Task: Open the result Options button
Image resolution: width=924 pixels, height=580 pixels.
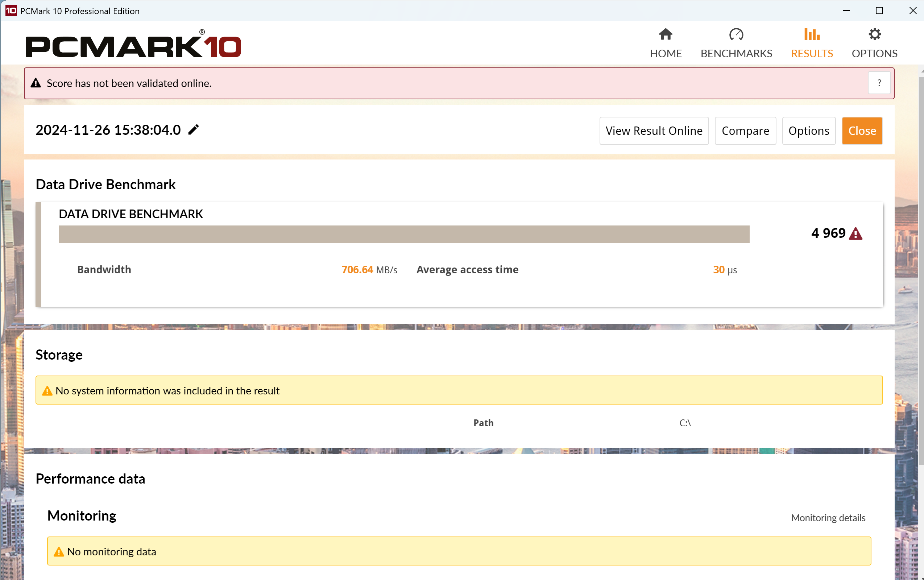Action: coord(809,131)
